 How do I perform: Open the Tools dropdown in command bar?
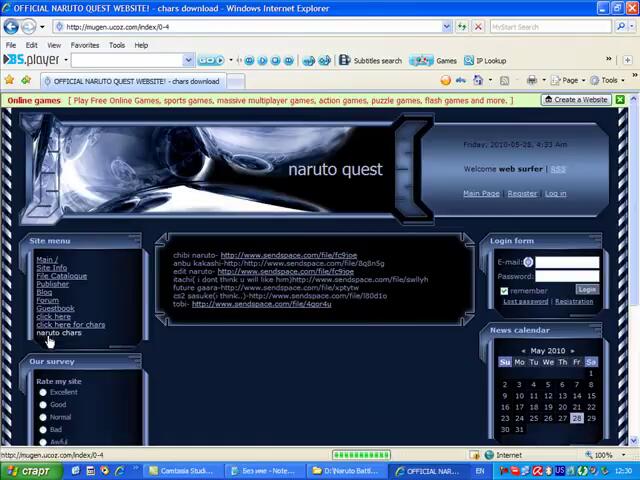click(x=609, y=81)
